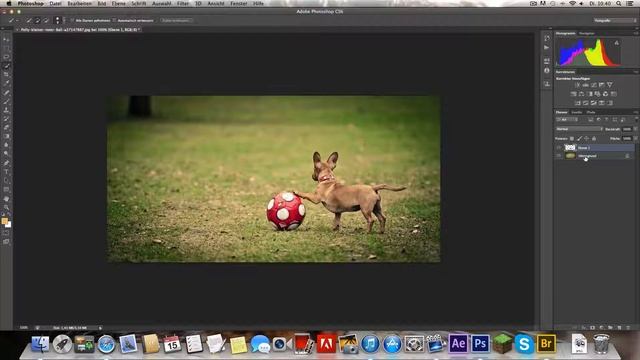Switch to the Navigator tab
The image size is (640, 360).
(587, 33)
